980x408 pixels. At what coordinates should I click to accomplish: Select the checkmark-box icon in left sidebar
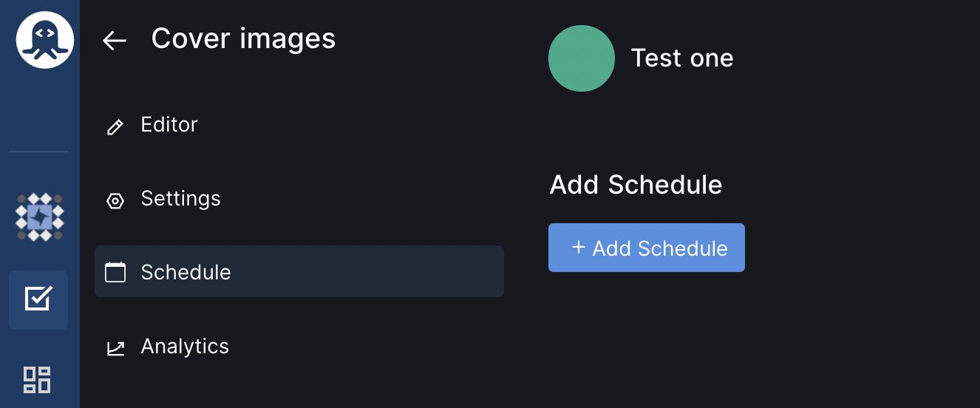[38, 299]
